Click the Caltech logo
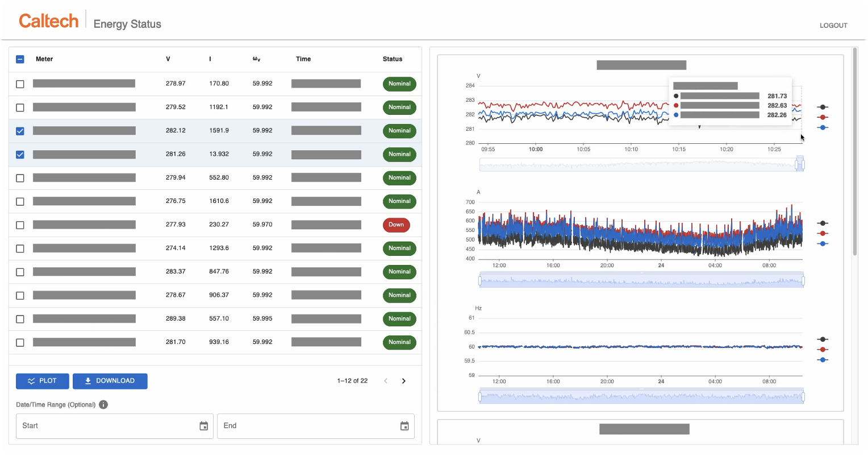Image resolution: width=868 pixels, height=456 pixels. tap(49, 21)
